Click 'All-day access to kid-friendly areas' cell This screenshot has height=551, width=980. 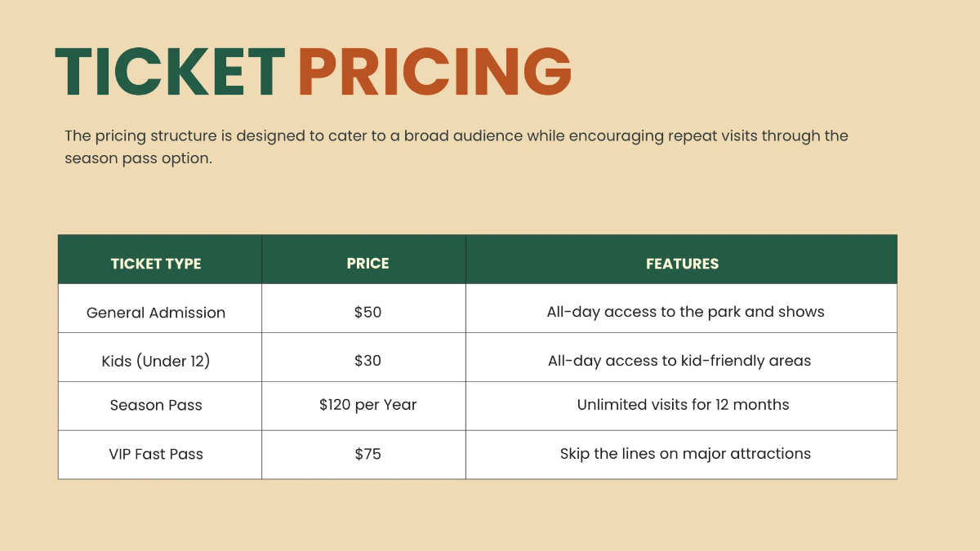coord(679,361)
